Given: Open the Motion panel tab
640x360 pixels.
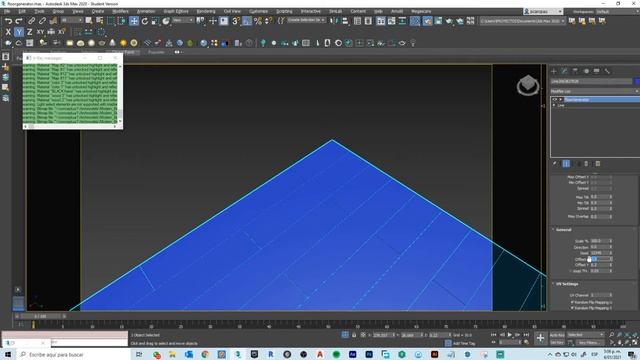Looking at the screenshot, I should tap(586, 71).
